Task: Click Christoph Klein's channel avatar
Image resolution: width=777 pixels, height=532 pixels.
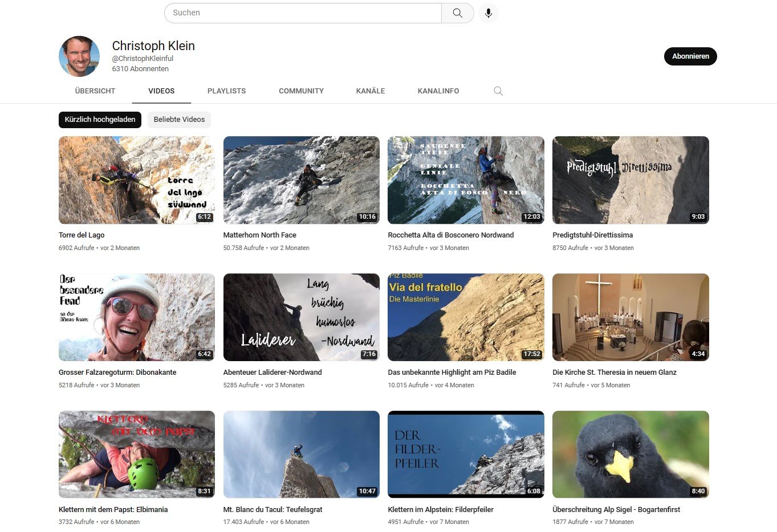Action: pyautogui.click(x=79, y=56)
